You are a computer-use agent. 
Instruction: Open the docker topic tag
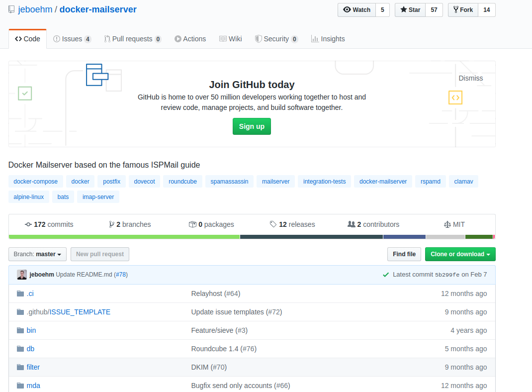(x=81, y=182)
